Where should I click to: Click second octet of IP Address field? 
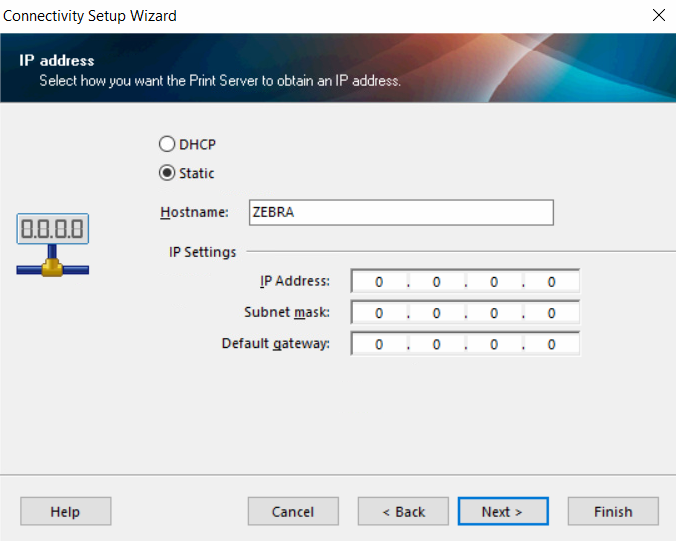(x=437, y=282)
